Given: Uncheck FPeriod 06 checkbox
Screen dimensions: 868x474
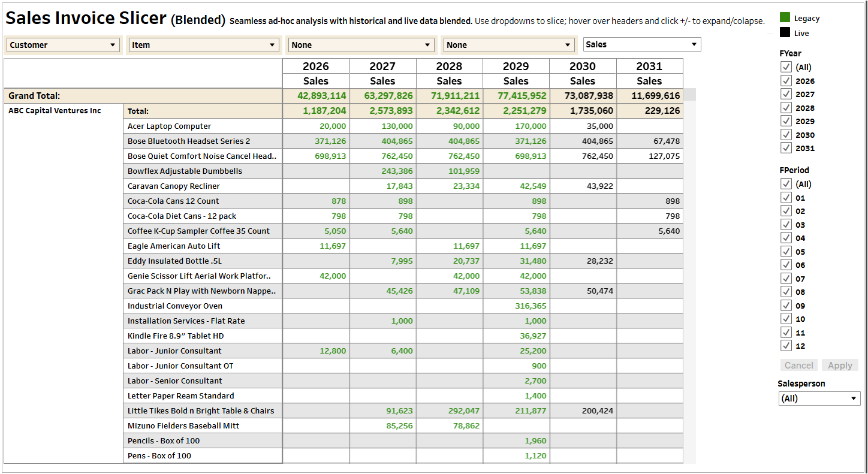Looking at the screenshot, I should point(786,265).
